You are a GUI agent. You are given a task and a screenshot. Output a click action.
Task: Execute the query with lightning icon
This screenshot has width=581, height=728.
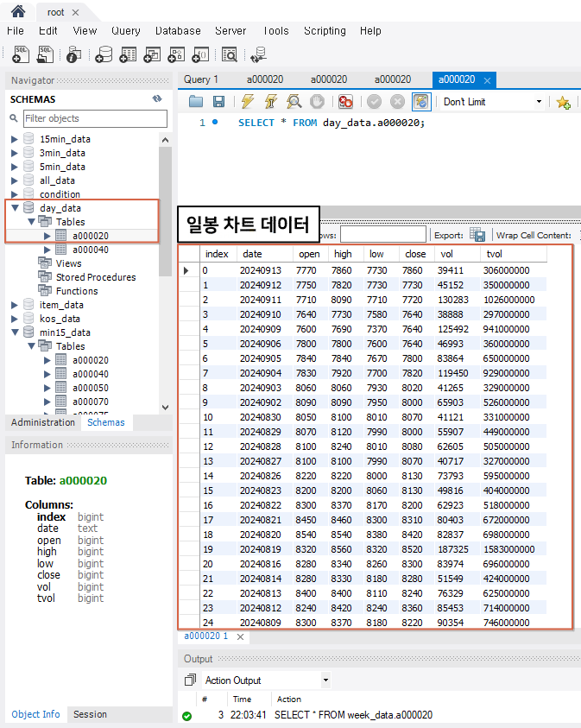(248, 101)
